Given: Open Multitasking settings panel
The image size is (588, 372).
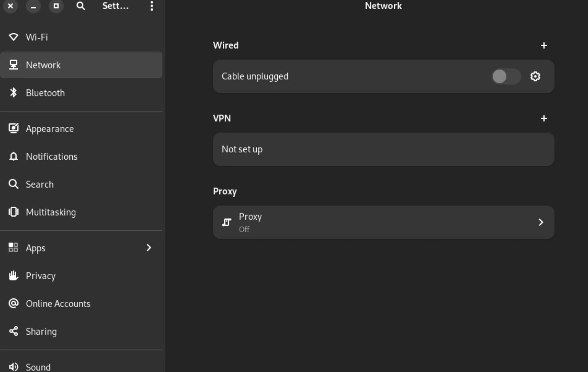Looking at the screenshot, I should 81,212.
